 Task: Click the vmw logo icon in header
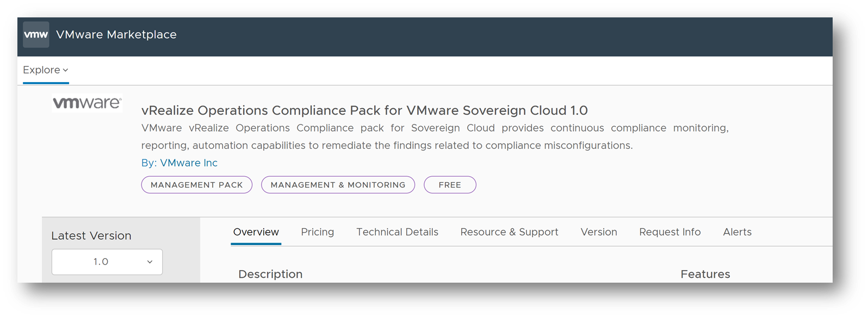coord(36,35)
